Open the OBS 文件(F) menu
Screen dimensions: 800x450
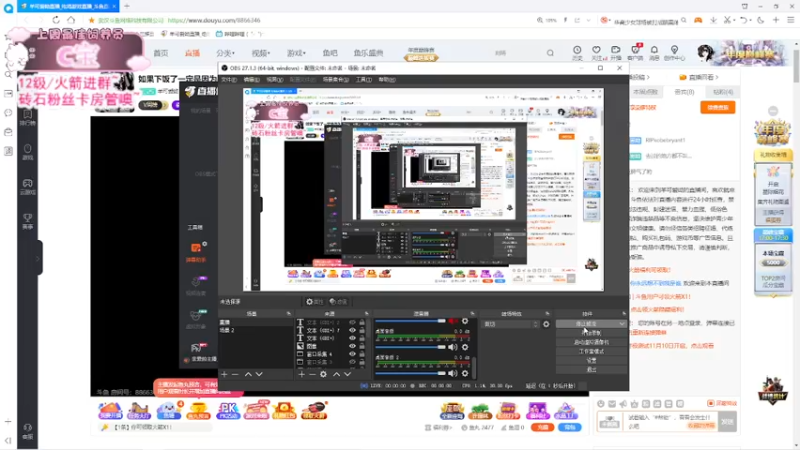coord(229,80)
